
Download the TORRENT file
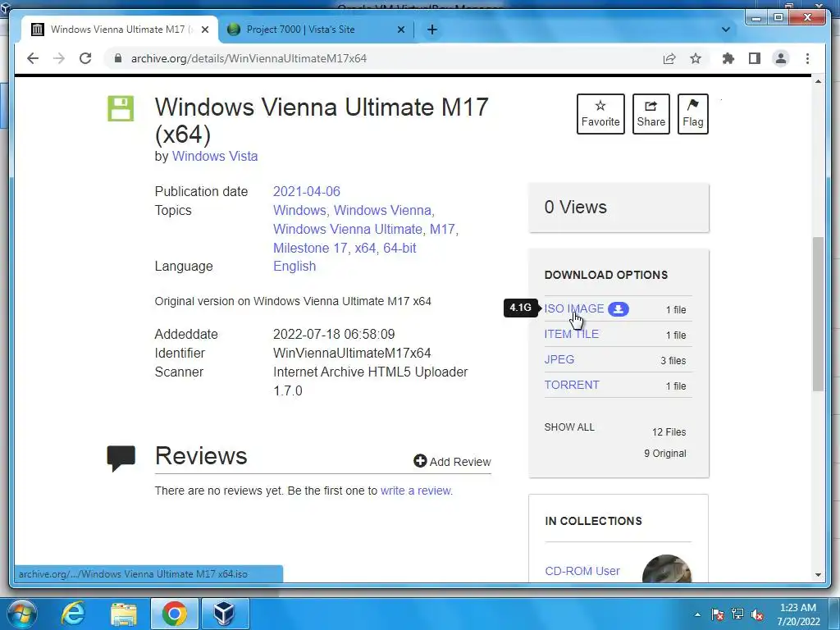[x=572, y=385]
